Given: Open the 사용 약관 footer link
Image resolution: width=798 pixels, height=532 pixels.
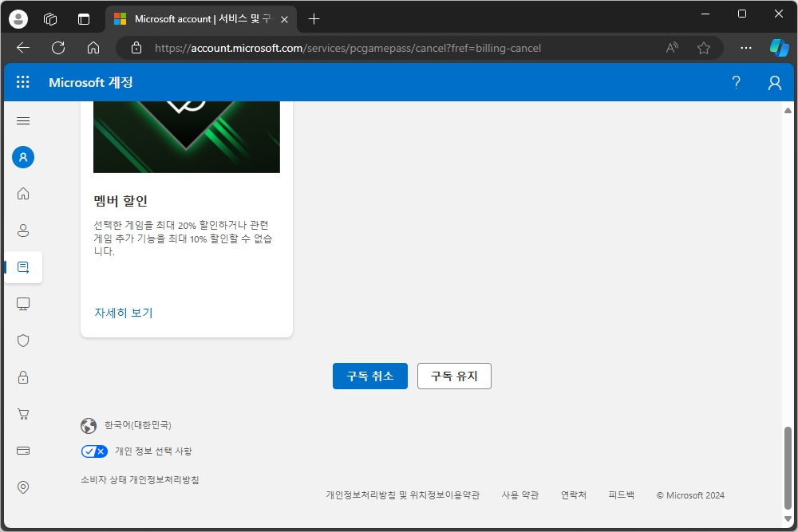Looking at the screenshot, I should pos(520,495).
